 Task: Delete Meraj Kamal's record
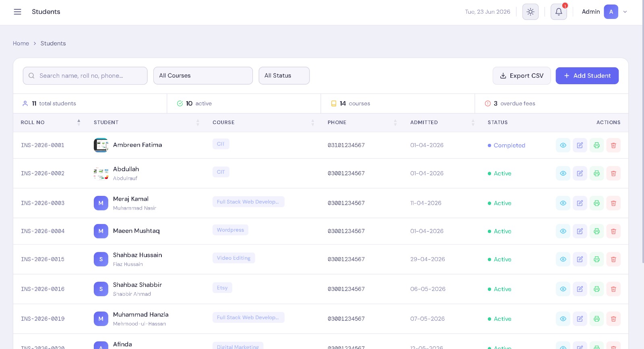613,203
